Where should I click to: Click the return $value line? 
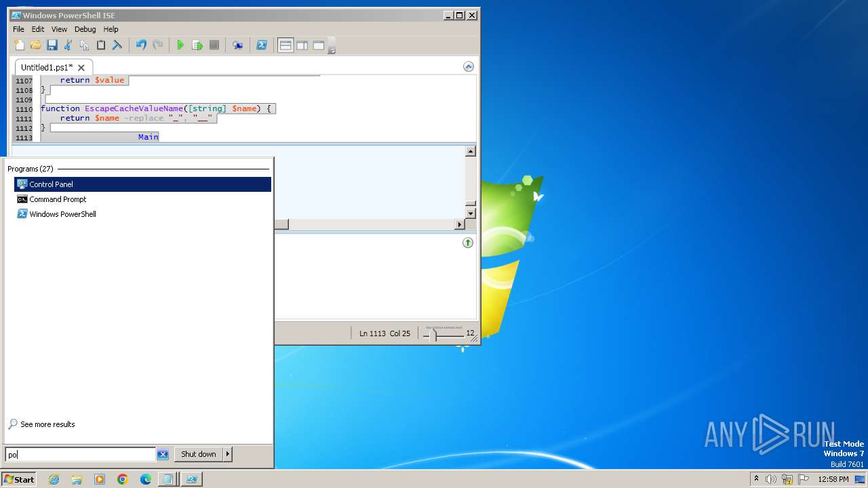coord(92,80)
